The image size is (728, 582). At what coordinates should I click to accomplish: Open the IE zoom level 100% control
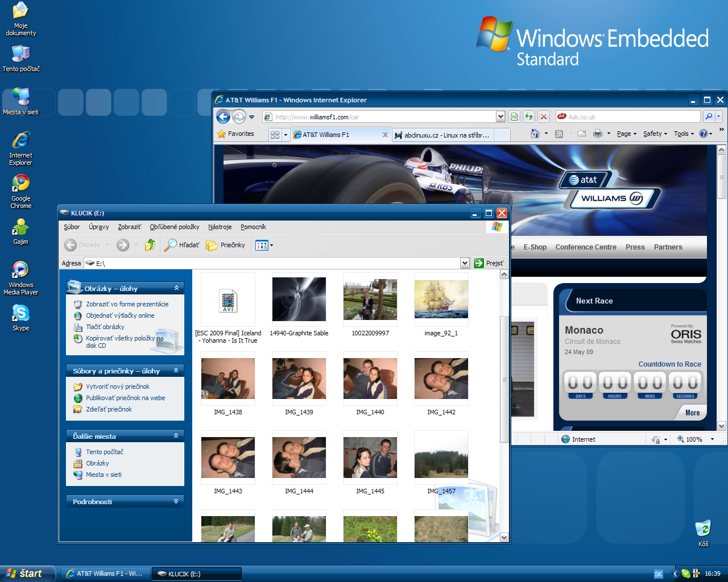click(x=694, y=439)
